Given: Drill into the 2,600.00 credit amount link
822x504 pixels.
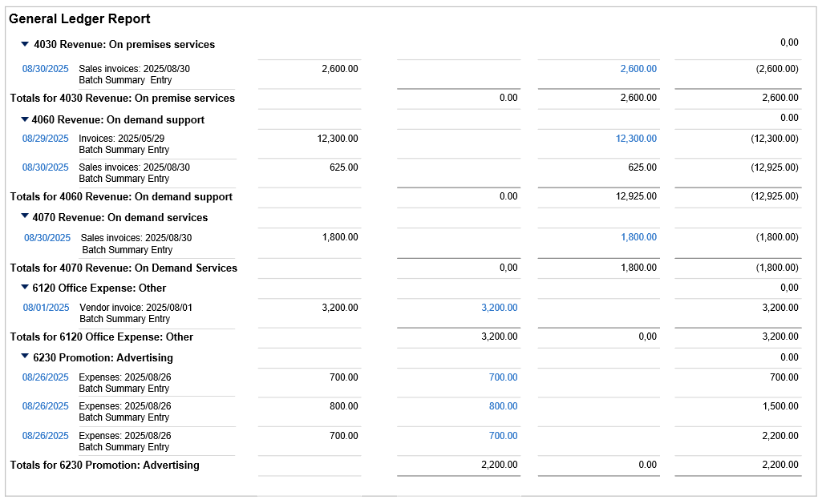Looking at the screenshot, I should [637, 69].
